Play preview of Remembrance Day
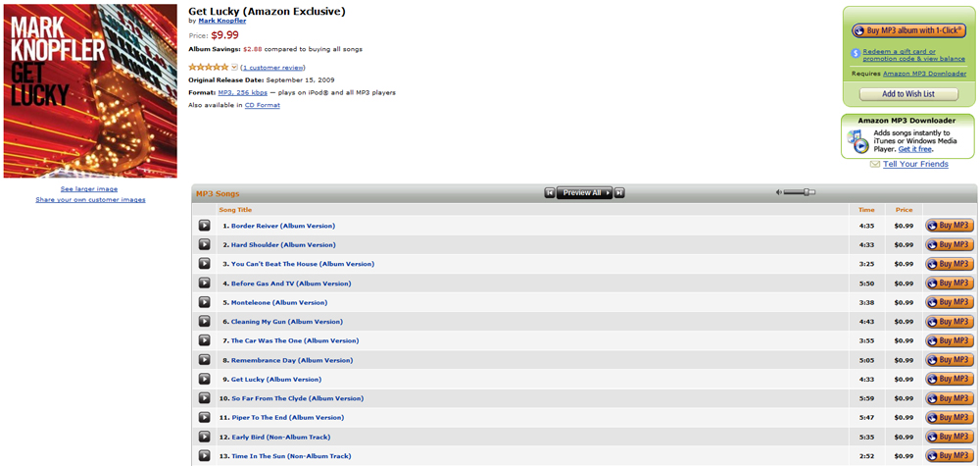The height and width of the screenshot is (466, 980). click(205, 360)
